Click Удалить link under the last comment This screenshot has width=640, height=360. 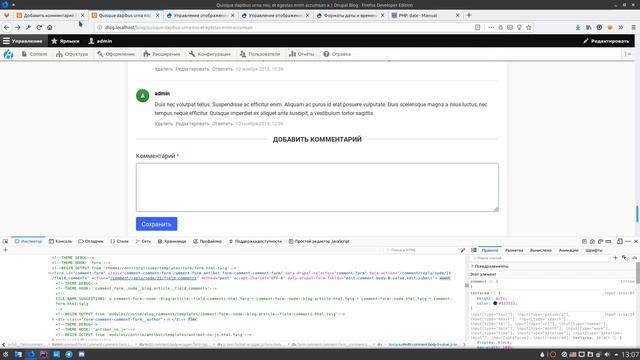point(164,124)
